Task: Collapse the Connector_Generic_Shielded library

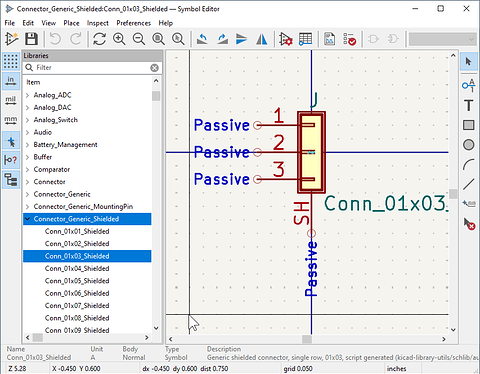Action: (28, 219)
